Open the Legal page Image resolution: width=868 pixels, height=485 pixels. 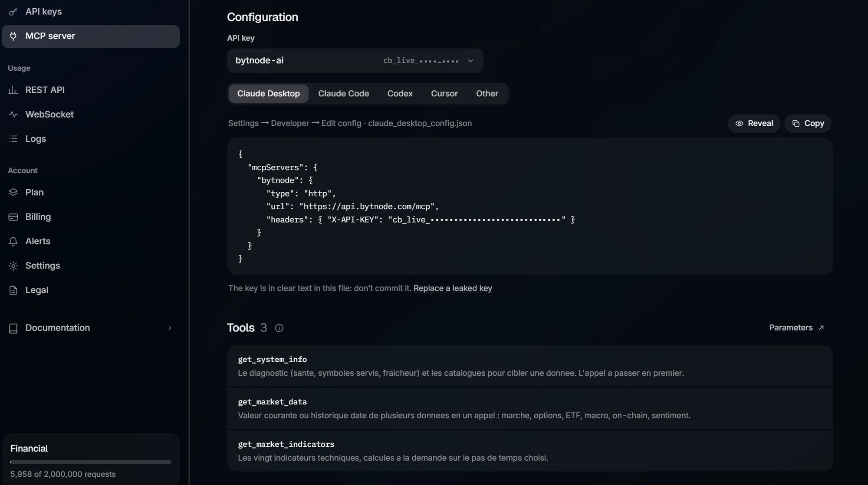pos(91,290)
